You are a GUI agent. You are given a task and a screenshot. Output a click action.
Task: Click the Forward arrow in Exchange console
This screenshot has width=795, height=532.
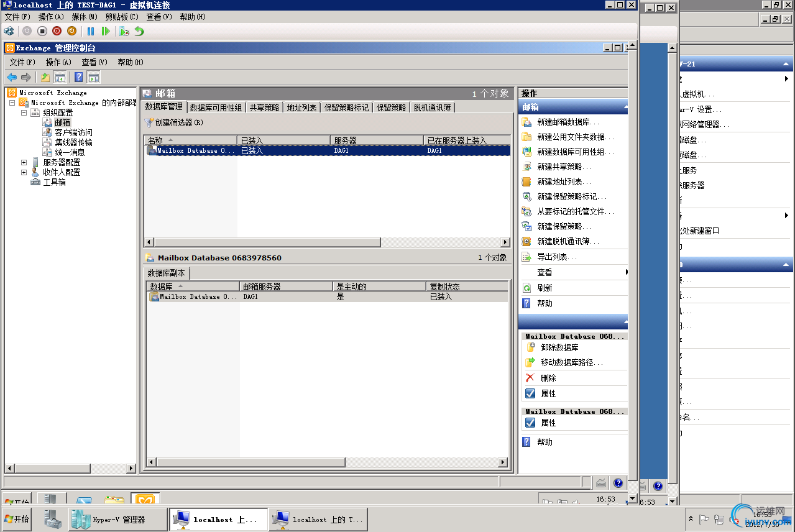click(x=26, y=77)
